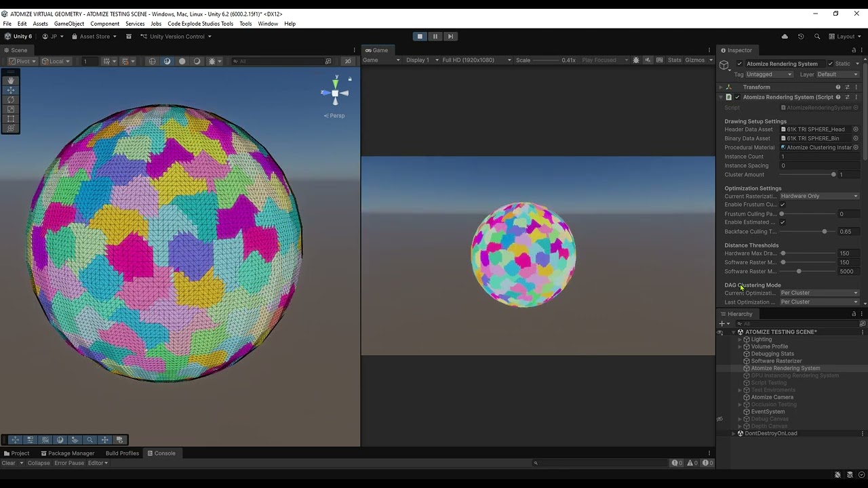
Task: Open the global search magnifier
Action: pos(817,37)
